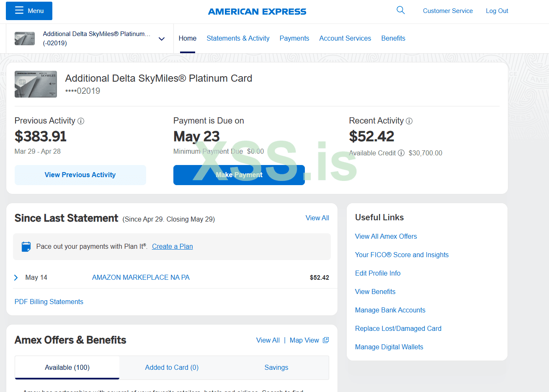Click the search magnifier icon
Screen dimensions: 549x392
coord(400,10)
